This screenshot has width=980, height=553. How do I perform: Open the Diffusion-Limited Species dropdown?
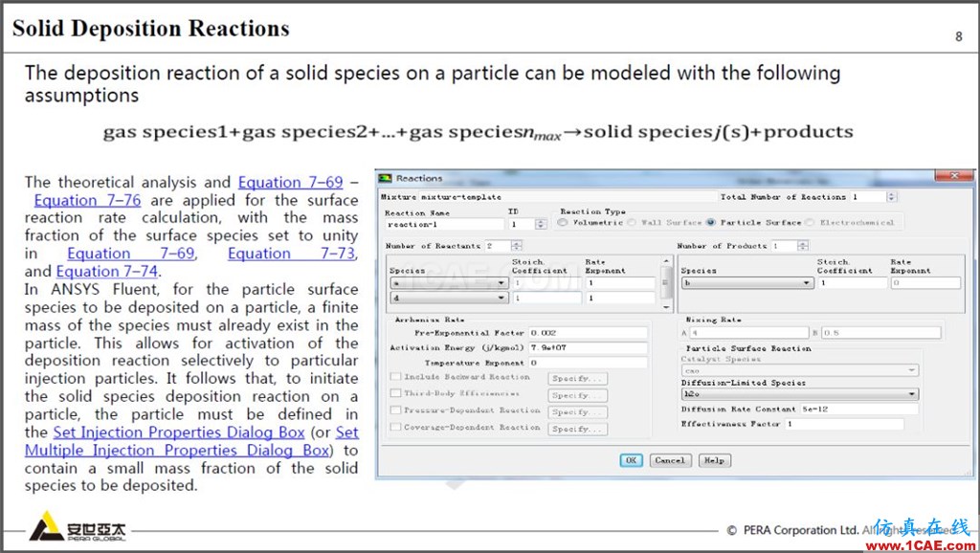tap(799, 394)
